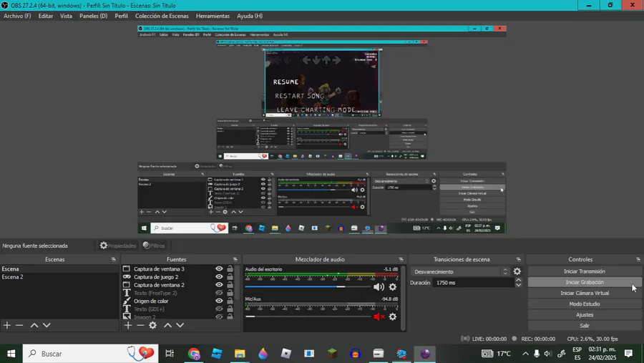This screenshot has width=644, height=363.
Task: Toggle lock on Captura de juego 2
Action: [x=230, y=276]
